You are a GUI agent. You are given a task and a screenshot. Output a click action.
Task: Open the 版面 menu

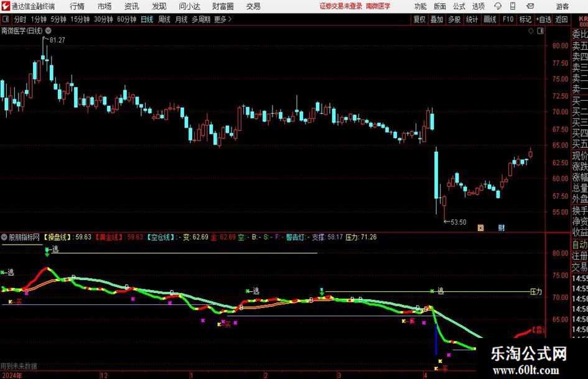[440, 6]
